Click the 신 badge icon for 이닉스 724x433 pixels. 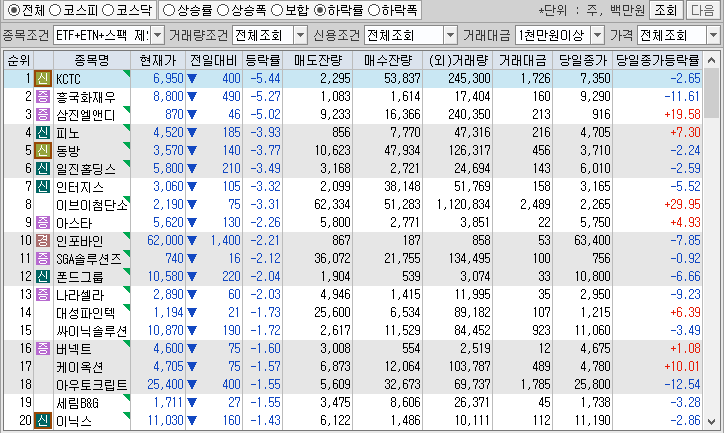(43, 421)
